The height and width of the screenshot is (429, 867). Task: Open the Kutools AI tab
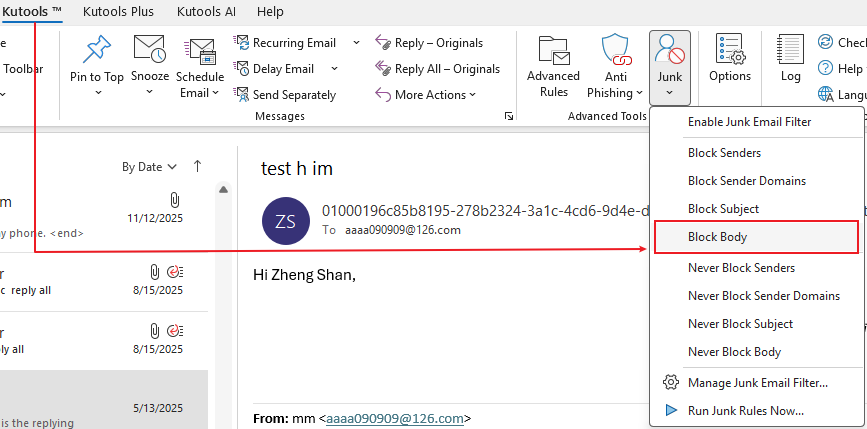pos(206,11)
